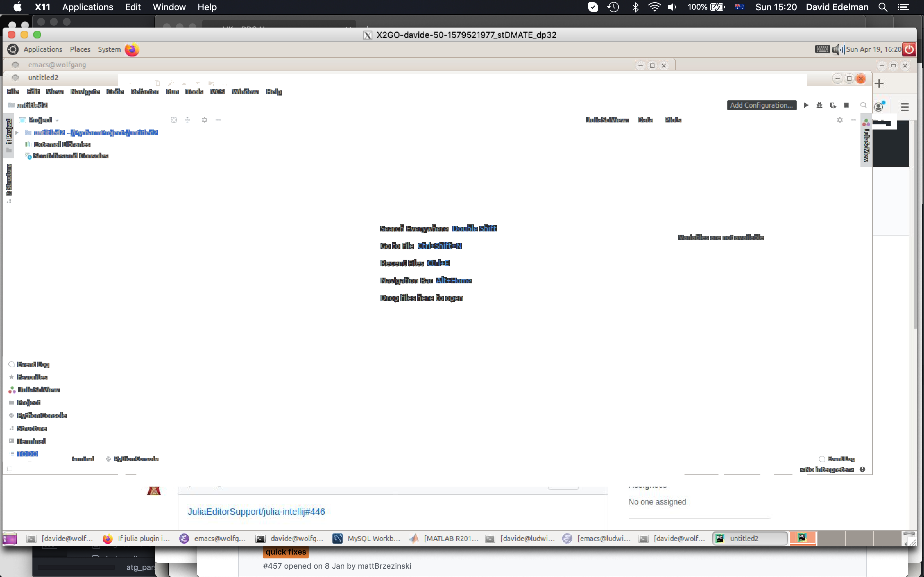The width and height of the screenshot is (924, 577).
Task: Click the Run (play) icon in the toolbar
Action: pos(806,105)
